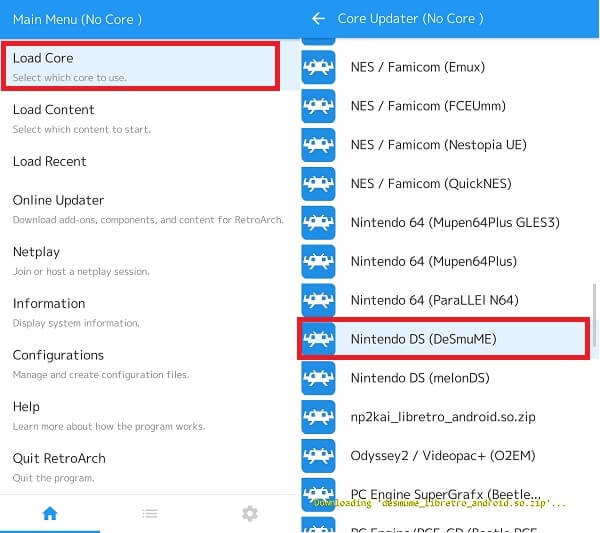Click the icon beside Nintendo DS (melonDS)

click(x=318, y=378)
